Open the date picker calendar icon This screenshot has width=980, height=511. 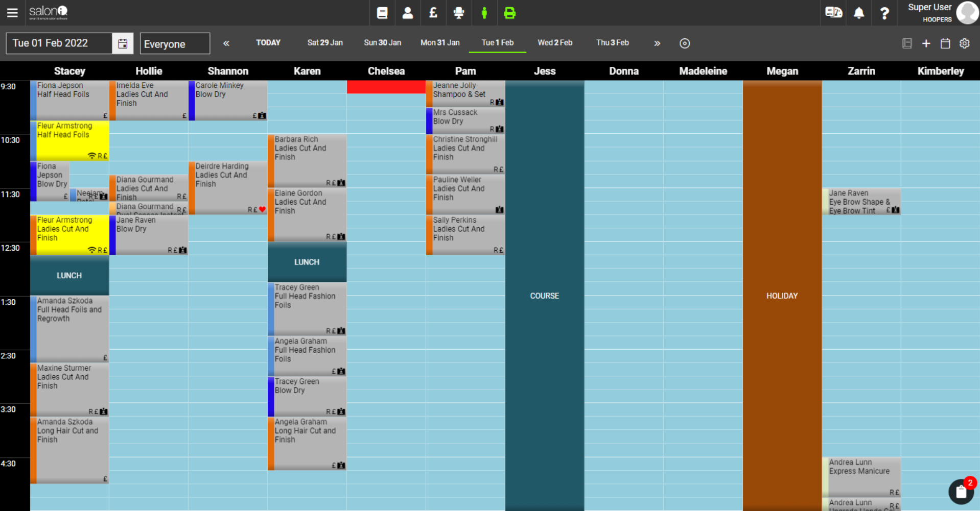click(123, 43)
